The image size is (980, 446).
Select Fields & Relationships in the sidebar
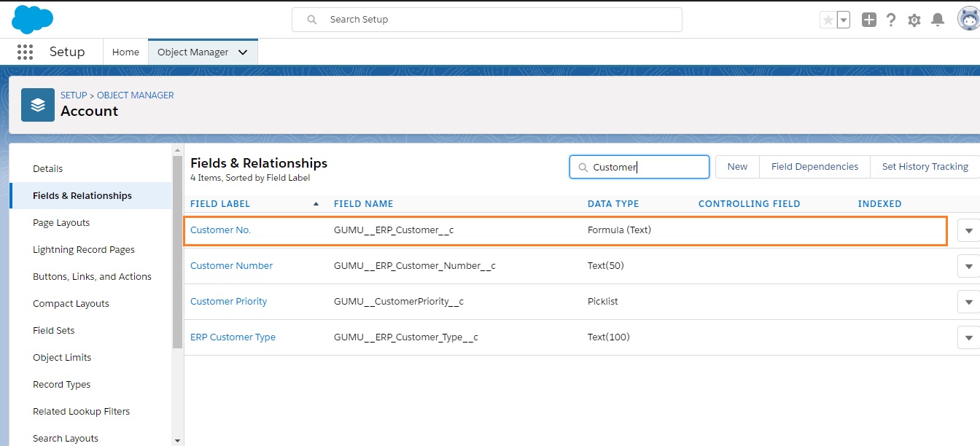click(82, 195)
